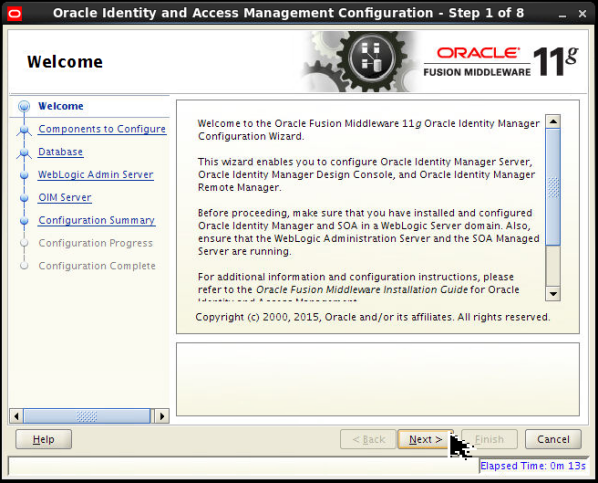Open the Configuration Summary step

click(96, 221)
